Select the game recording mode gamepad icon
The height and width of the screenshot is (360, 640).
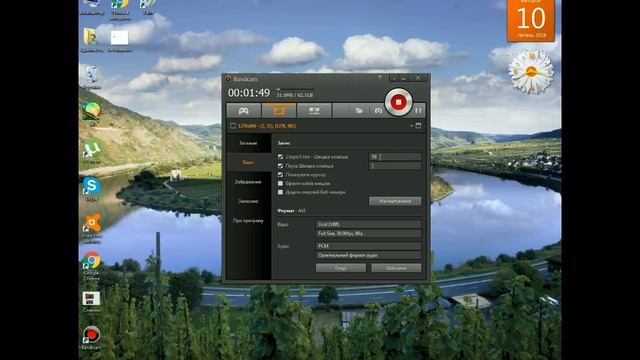(x=244, y=111)
